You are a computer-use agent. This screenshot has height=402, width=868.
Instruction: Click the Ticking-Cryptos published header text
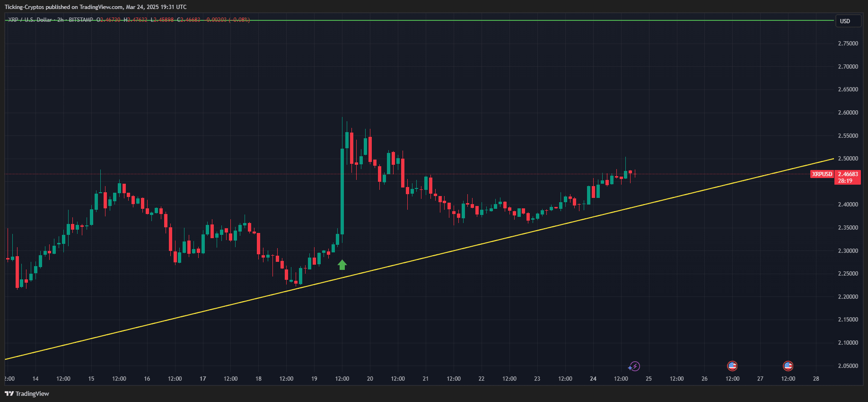(96, 7)
